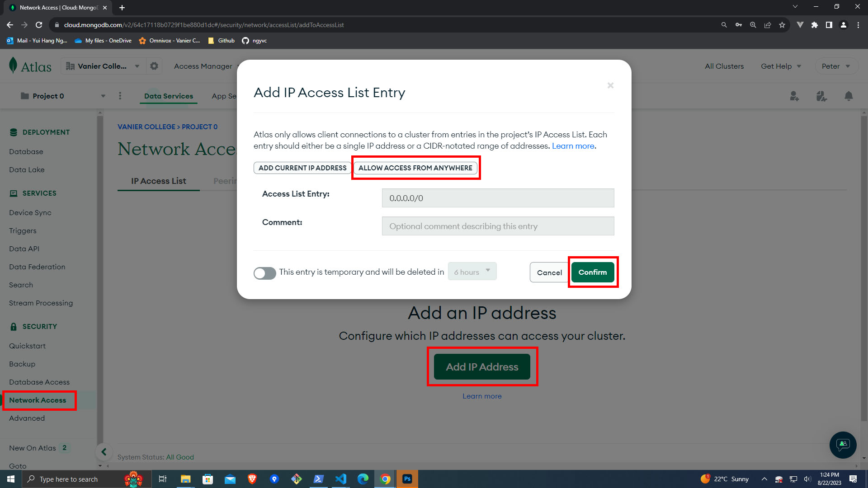Click the Access List Entry input field
Screen dimensions: 868x488
(x=498, y=198)
